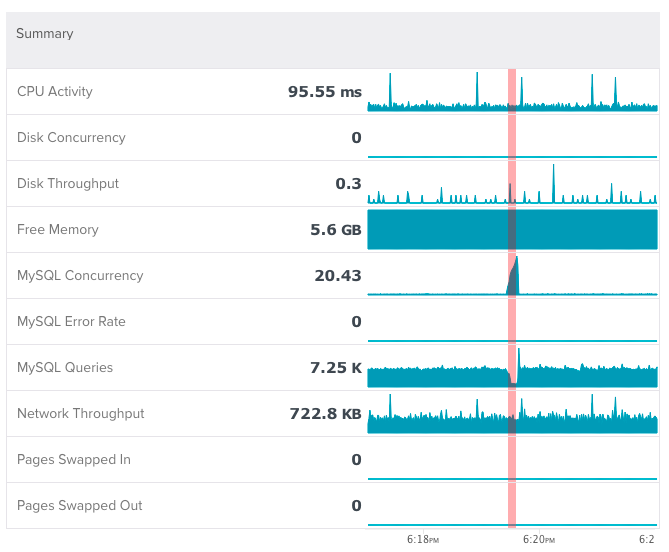The height and width of the screenshot is (552, 669).
Task: Select the Pages Swapped In label
Action: point(74,460)
